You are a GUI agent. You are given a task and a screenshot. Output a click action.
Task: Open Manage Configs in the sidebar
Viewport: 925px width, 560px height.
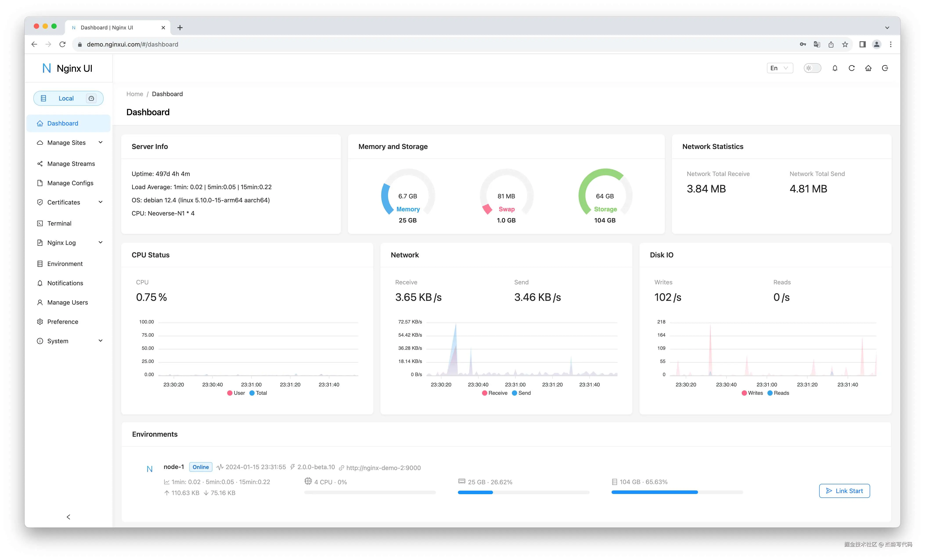point(70,183)
